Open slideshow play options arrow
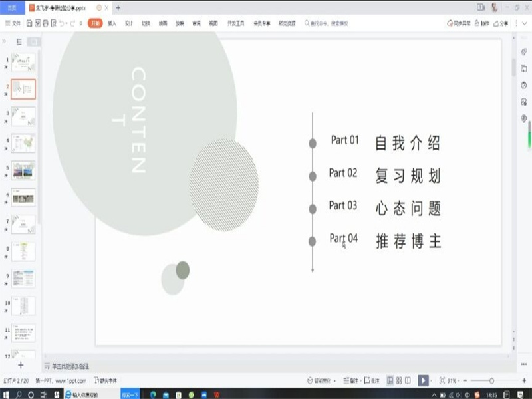This screenshot has height=399, width=532. coord(432,380)
